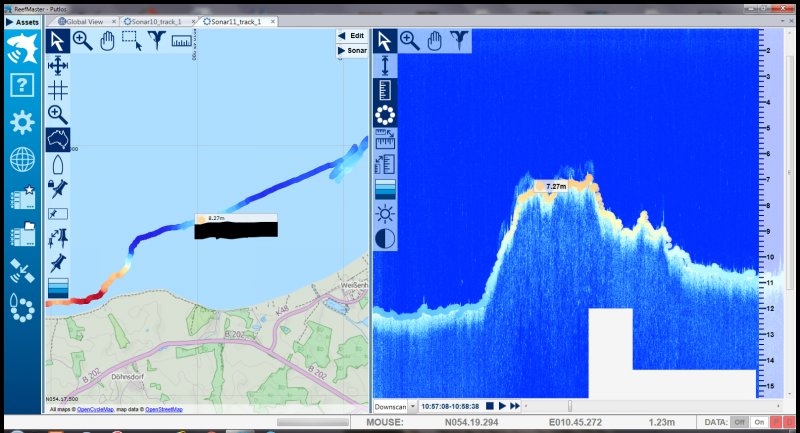Open the help question mark in sidebar
Screen dimensions: 800x433
[22, 85]
